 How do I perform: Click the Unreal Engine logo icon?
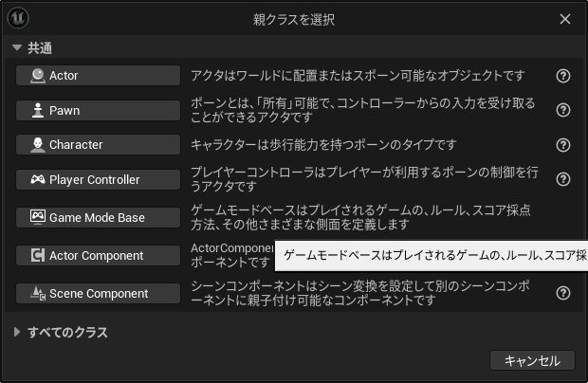[x=18, y=18]
